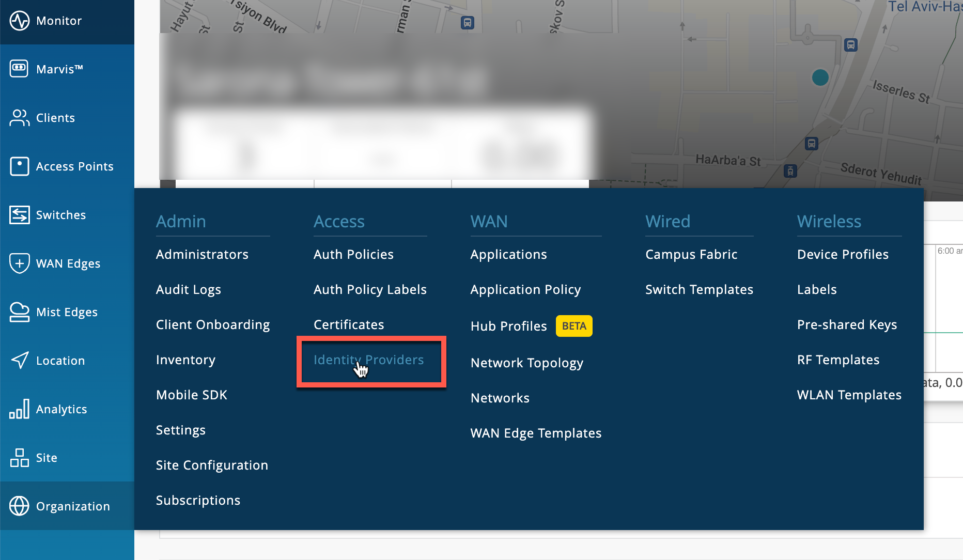
Task: Open Auth Policies menu entry
Action: (x=353, y=255)
